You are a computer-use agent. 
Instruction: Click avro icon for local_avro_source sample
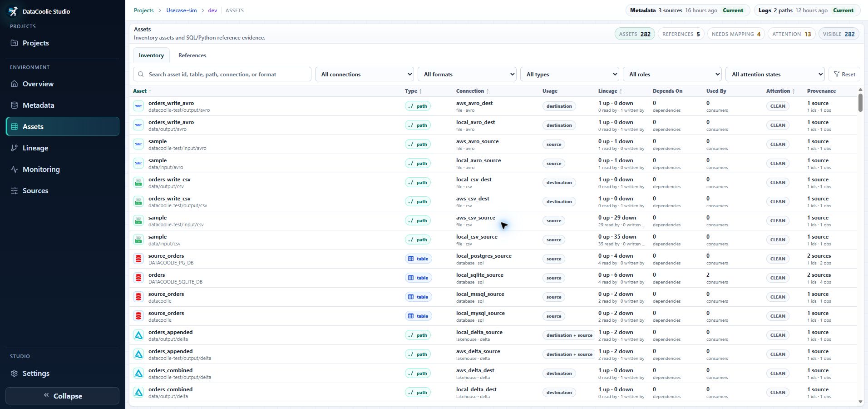(x=138, y=164)
